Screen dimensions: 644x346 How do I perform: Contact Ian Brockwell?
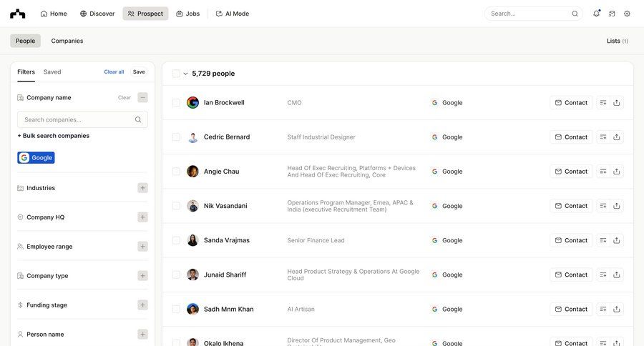tap(571, 103)
